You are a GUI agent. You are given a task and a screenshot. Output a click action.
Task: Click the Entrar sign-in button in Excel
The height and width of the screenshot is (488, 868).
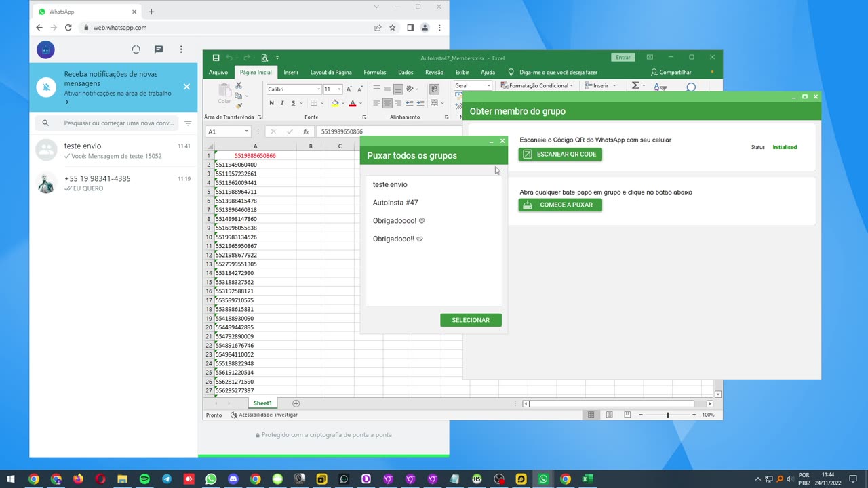[623, 58]
